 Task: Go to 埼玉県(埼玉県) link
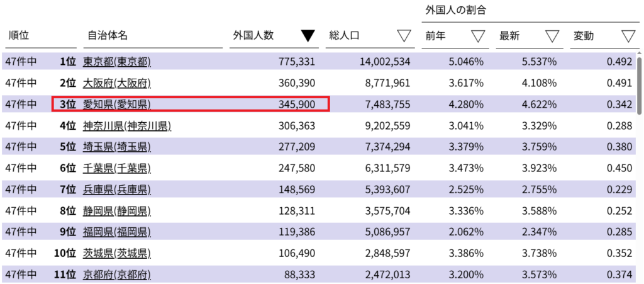116,147
